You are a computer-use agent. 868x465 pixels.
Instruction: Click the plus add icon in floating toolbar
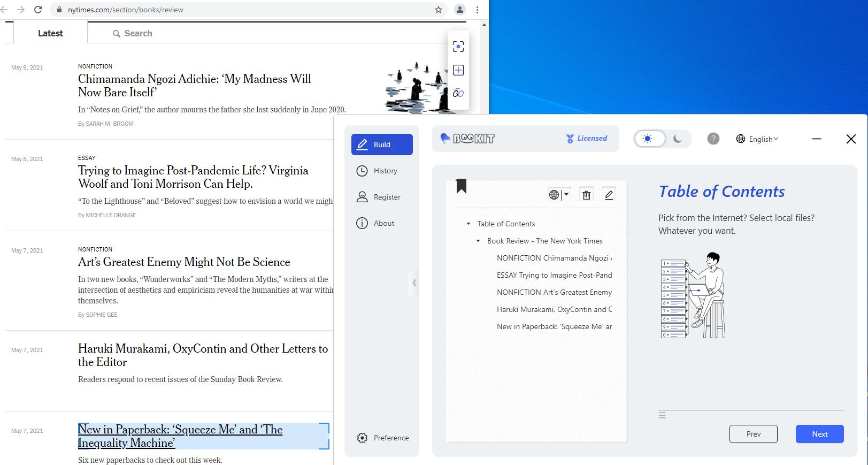click(458, 70)
